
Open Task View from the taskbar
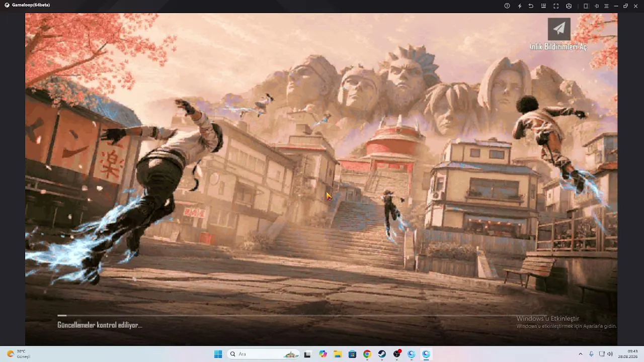pyautogui.click(x=307, y=354)
